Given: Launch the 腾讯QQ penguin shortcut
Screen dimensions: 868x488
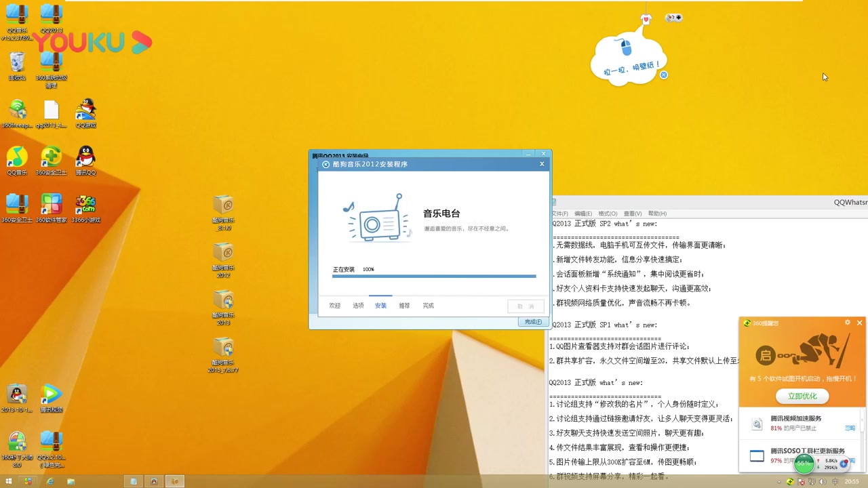Looking at the screenshot, I should coord(85,161).
